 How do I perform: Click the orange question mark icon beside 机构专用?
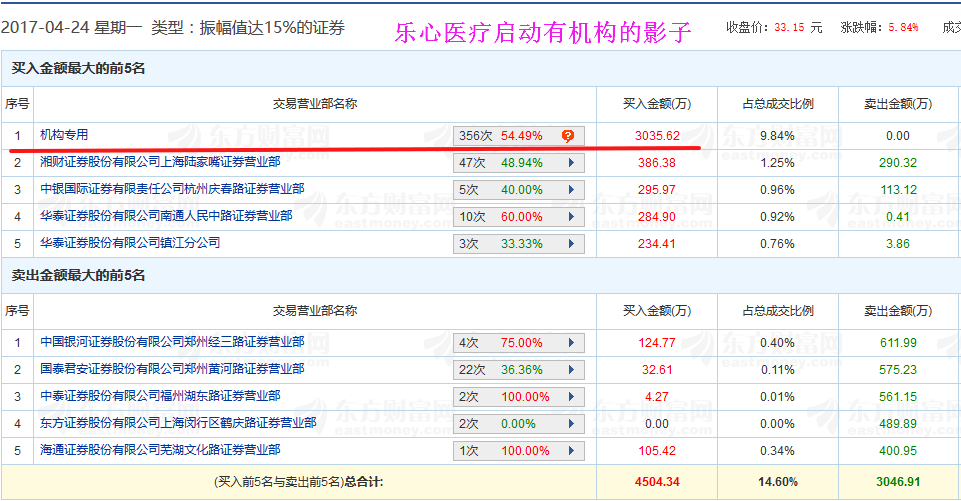pos(567,136)
